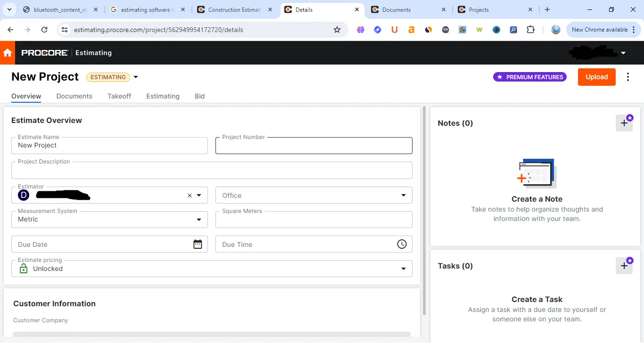Viewport: 644px width, 343px height.
Task: Click the unlocked padlock icon in Estimate pricing
Action: coord(24,268)
